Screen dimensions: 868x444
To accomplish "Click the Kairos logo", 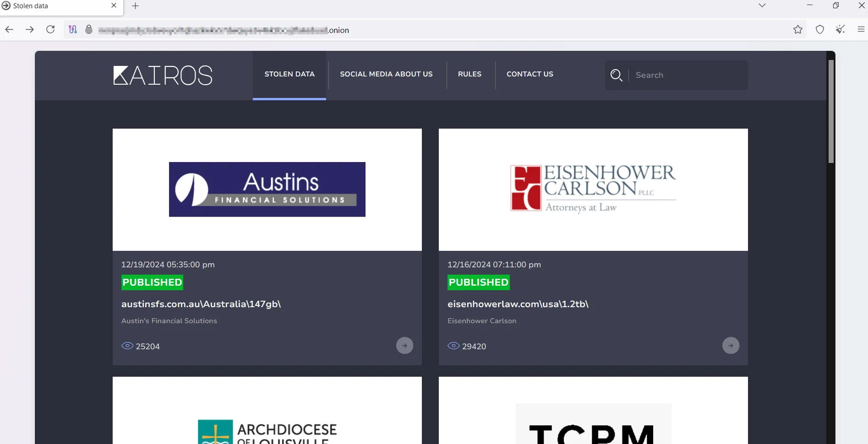I will (x=163, y=76).
